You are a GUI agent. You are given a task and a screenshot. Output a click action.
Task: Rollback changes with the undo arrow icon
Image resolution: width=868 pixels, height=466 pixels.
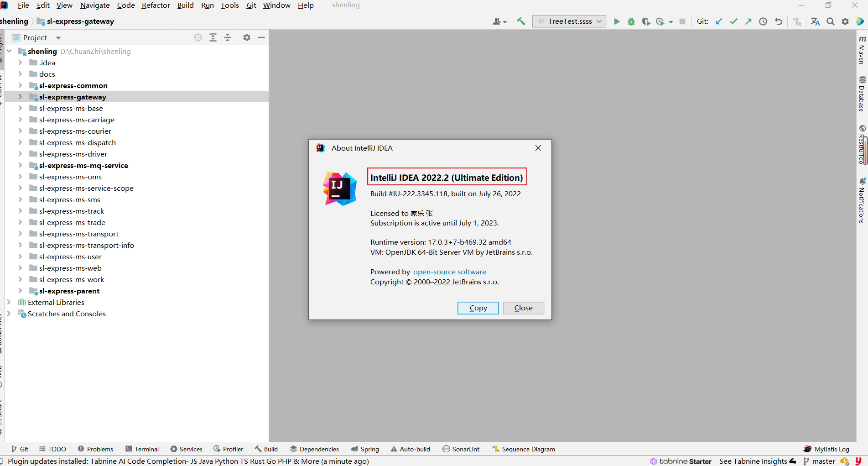click(779, 21)
